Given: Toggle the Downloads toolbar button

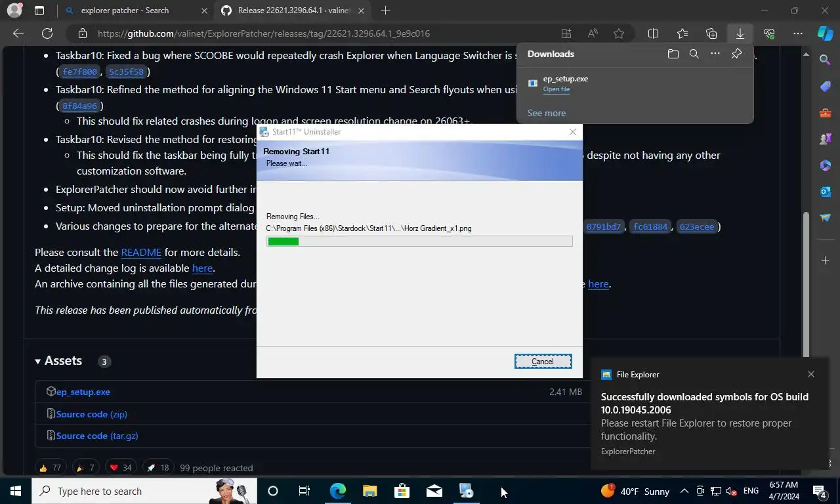Looking at the screenshot, I should click(x=740, y=33).
